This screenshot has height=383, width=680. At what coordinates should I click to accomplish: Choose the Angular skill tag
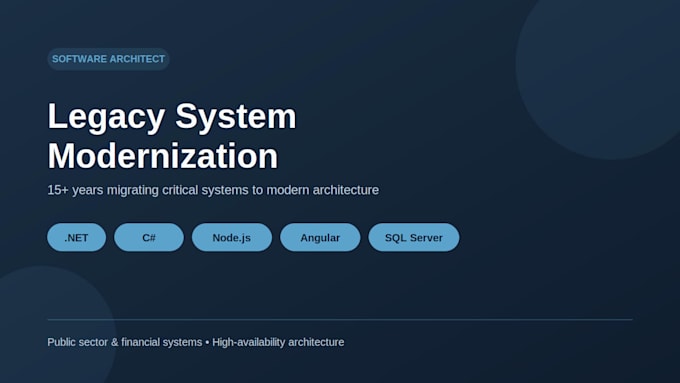tap(320, 237)
